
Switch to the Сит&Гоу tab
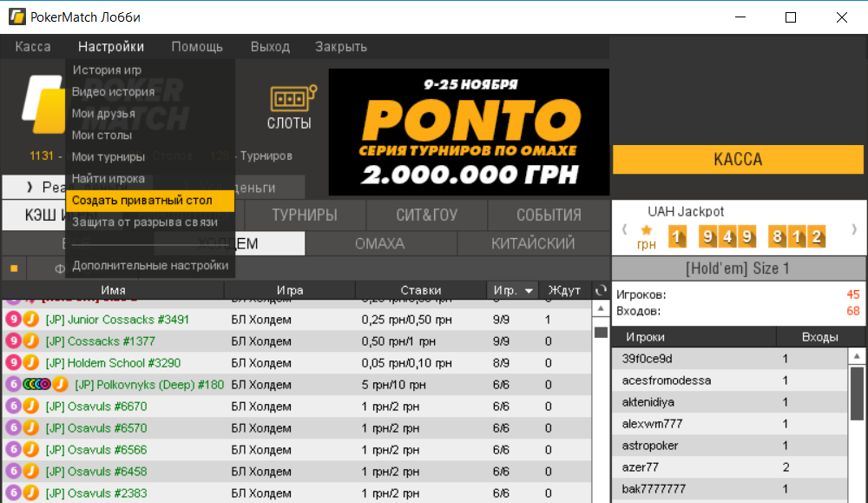427,215
